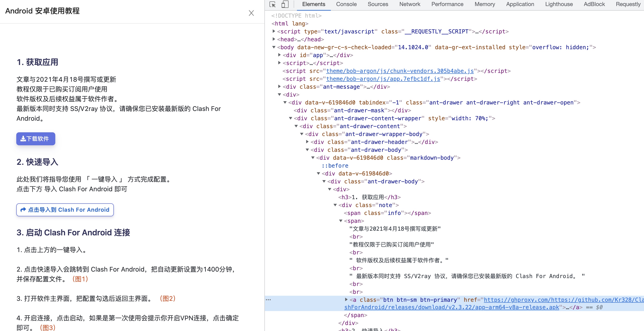Open the (图3) image link

[x=47, y=328]
